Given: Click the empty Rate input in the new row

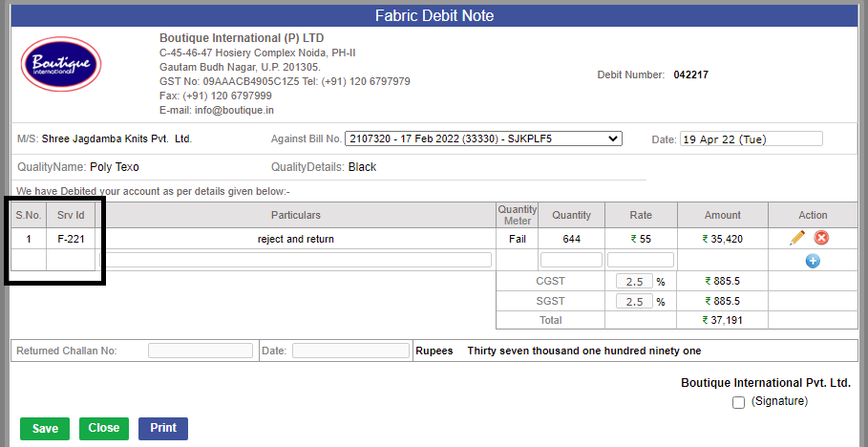Looking at the screenshot, I should click(x=641, y=260).
